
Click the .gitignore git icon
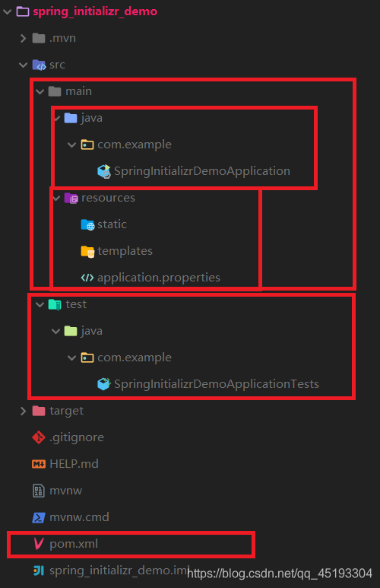[x=39, y=437]
